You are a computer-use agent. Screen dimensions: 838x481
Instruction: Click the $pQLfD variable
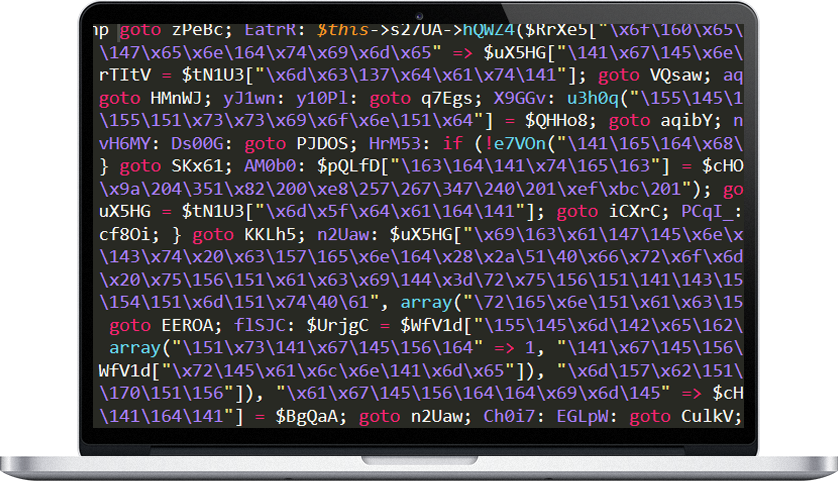(348, 166)
